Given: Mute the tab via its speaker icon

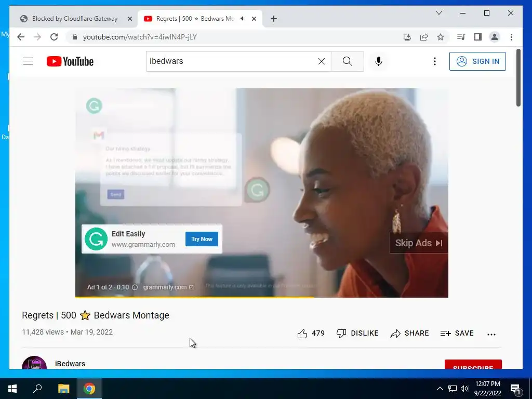Looking at the screenshot, I should coord(243,19).
